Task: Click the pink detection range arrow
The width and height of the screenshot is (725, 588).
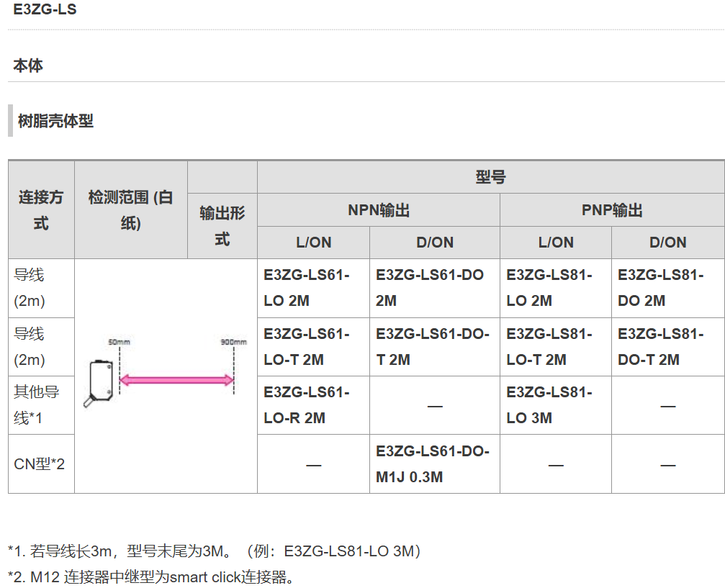Action: pyautogui.click(x=176, y=380)
